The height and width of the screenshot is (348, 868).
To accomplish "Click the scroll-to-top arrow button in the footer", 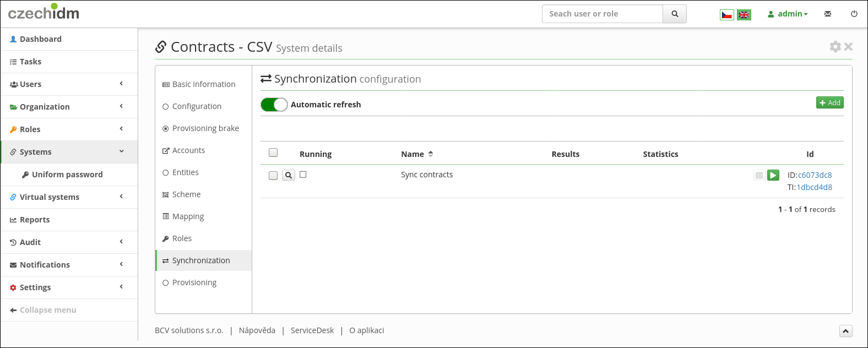I will pos(846,331).
